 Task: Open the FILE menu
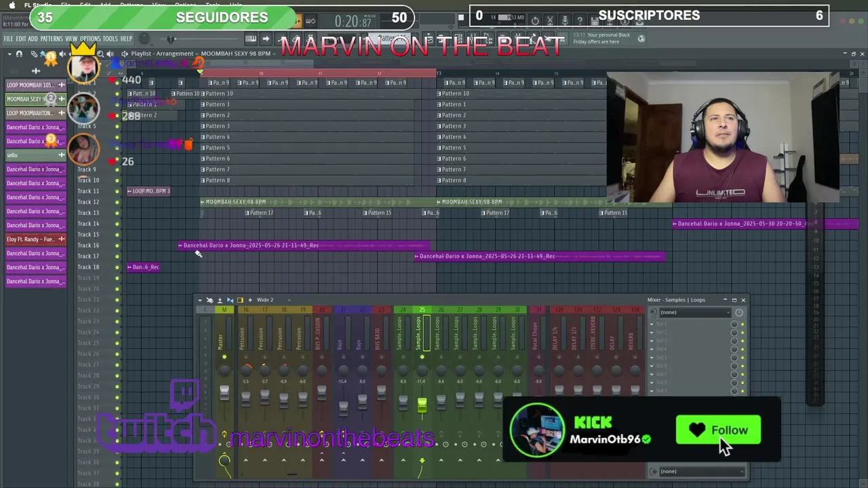tap(9, 39)
